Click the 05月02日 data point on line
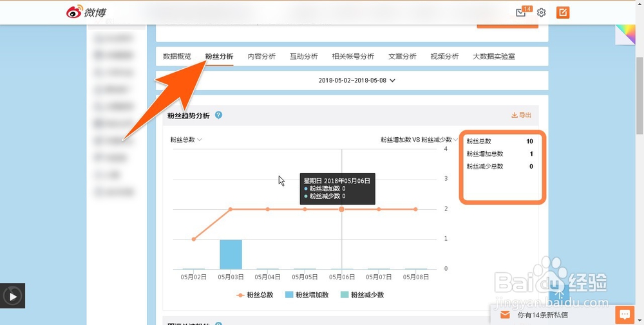 pyautogui.click(x=193, y=239)
